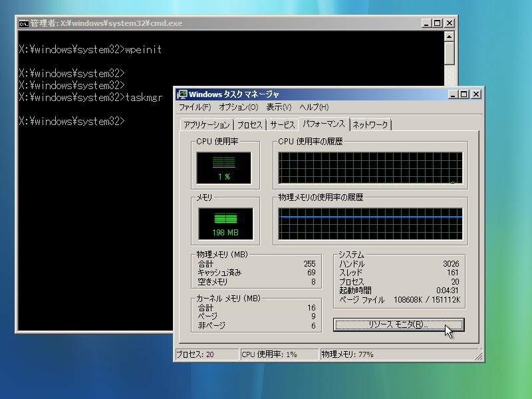Click the Windows タスク マネージャ title text
The image size is (532, 399).
tap(234, 94)
